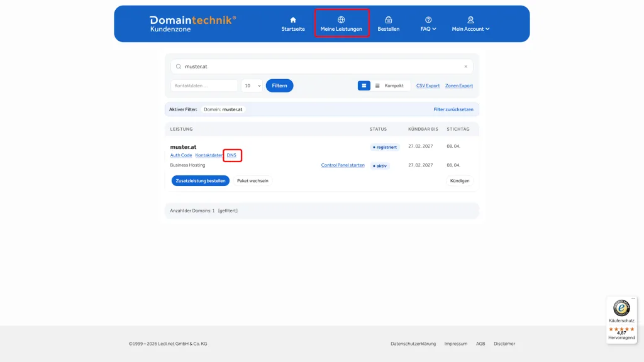Click Filter zurücksetzen
The width and height of the screenshot is (644, 362).
[453, 109]
